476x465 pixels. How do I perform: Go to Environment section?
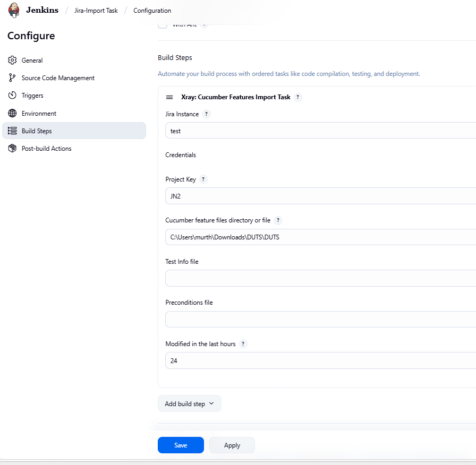point(74,113)
